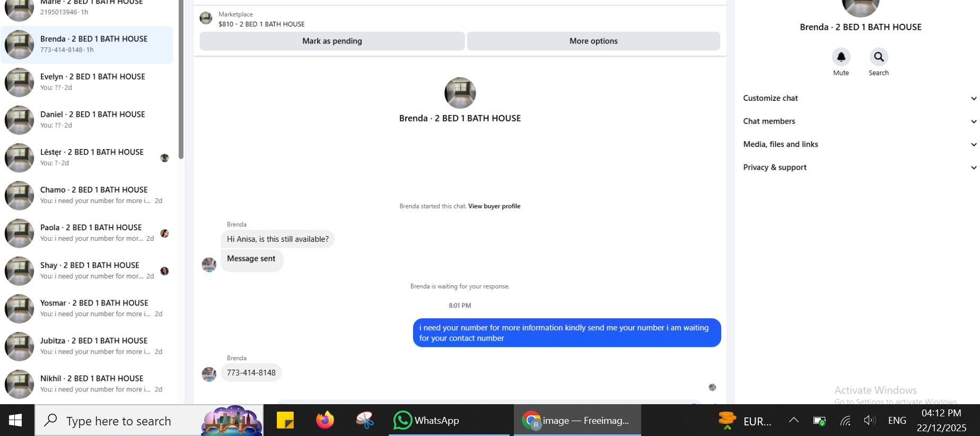
Task: Open EUR currency widget in taskbar
Action: [745, 421]
